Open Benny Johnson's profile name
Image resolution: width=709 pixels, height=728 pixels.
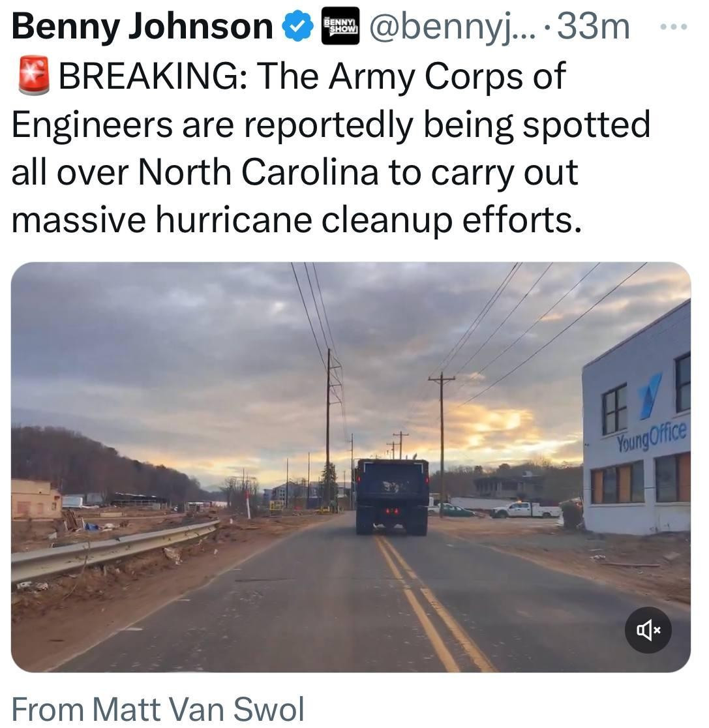pyautogui.click(x=142, y=27)
